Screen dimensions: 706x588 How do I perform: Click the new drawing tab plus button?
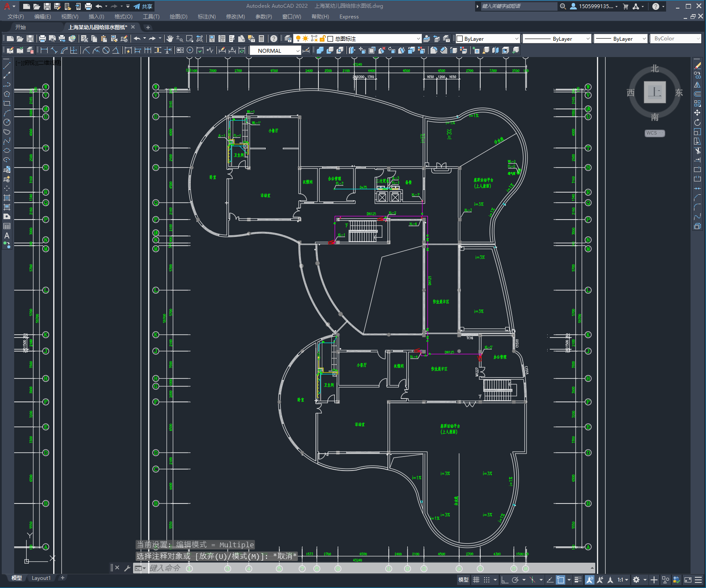click(148, 27)
